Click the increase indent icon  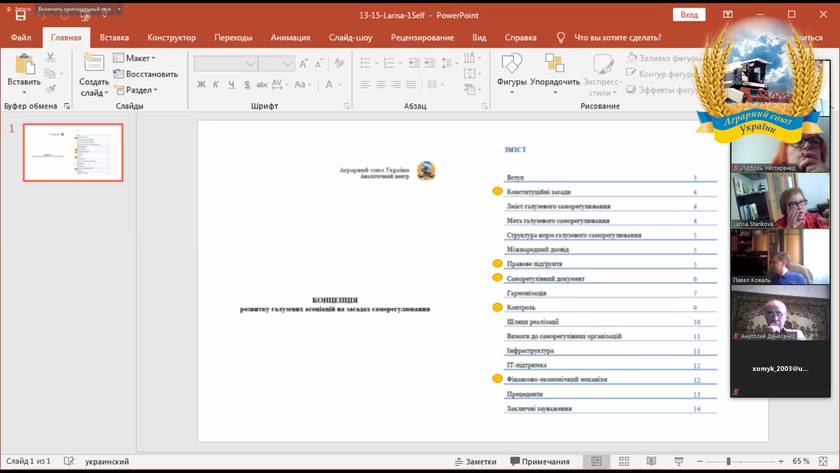point(430,63)
